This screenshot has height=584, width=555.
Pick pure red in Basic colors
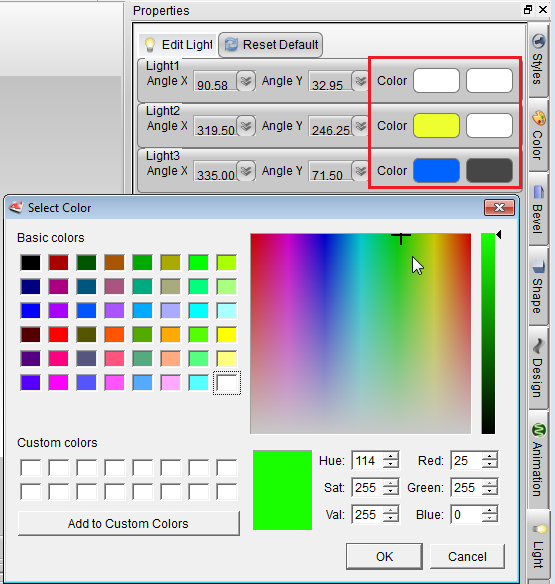58,334
